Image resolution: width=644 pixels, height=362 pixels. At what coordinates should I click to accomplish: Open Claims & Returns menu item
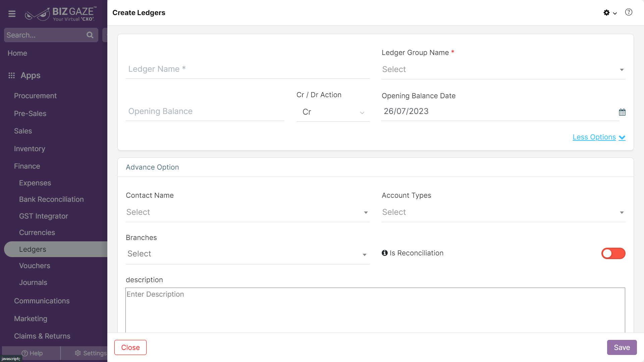(42, 336)
